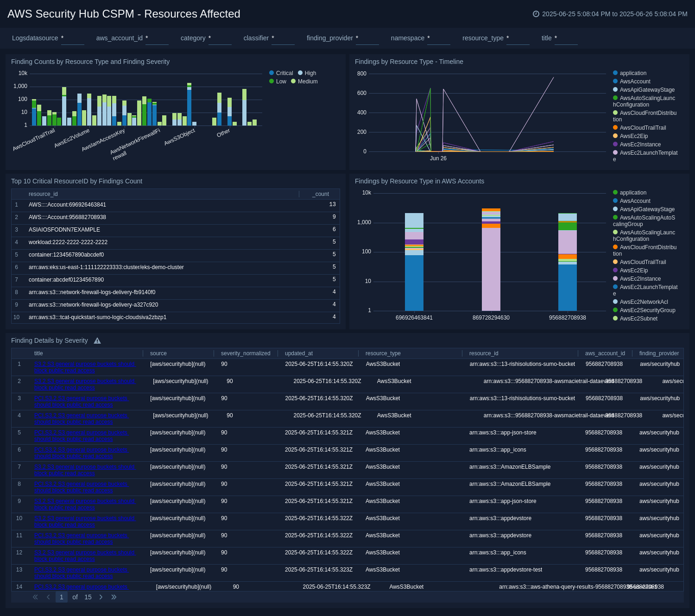Go to the next page with the single right arrow
The width and height of the screenshot is (695, 616).
pyautogui.click(x=101, y=597)
